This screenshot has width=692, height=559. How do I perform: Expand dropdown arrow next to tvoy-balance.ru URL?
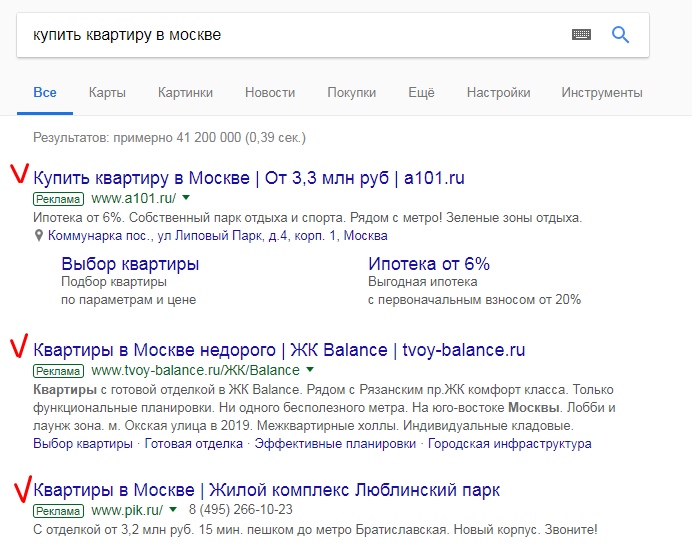pyautogui.click(x=310, y=369)
